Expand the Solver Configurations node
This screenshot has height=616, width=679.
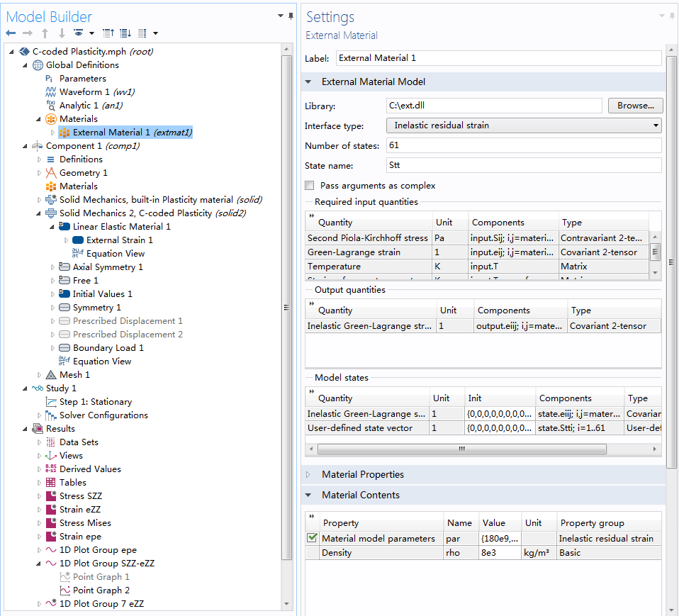[x=40, y=415]
